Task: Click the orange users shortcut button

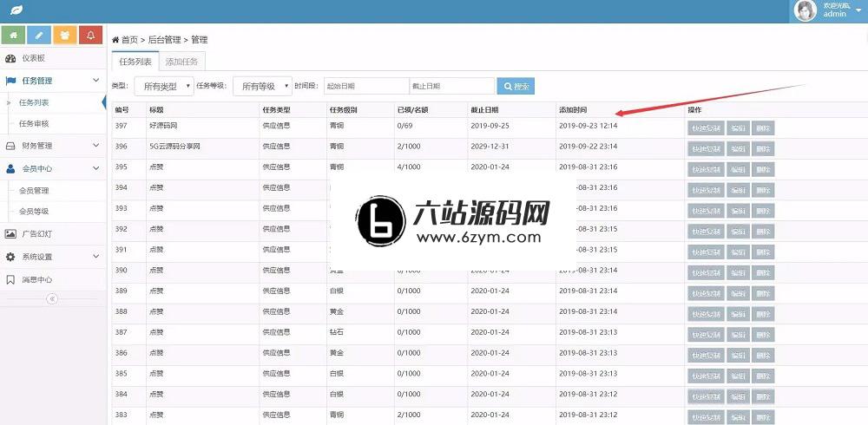Action: coord(65,35)
